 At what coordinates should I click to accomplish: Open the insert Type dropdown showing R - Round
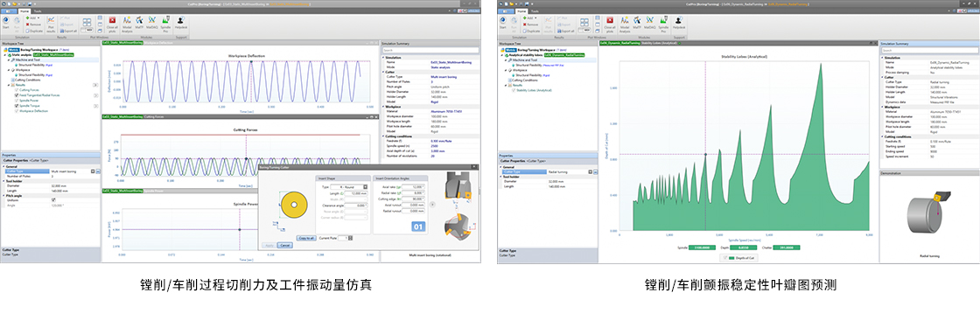348,186
